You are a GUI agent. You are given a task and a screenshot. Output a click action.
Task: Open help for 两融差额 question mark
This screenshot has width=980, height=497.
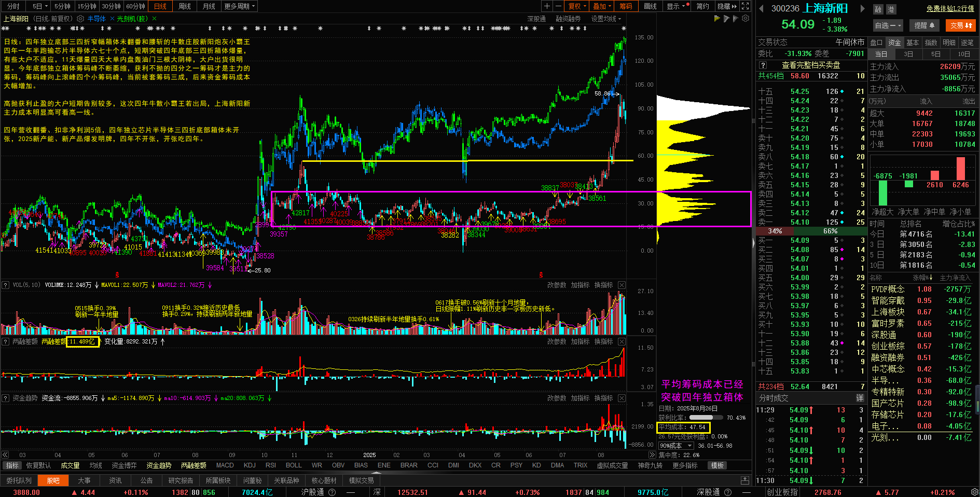tap(5, 342)
